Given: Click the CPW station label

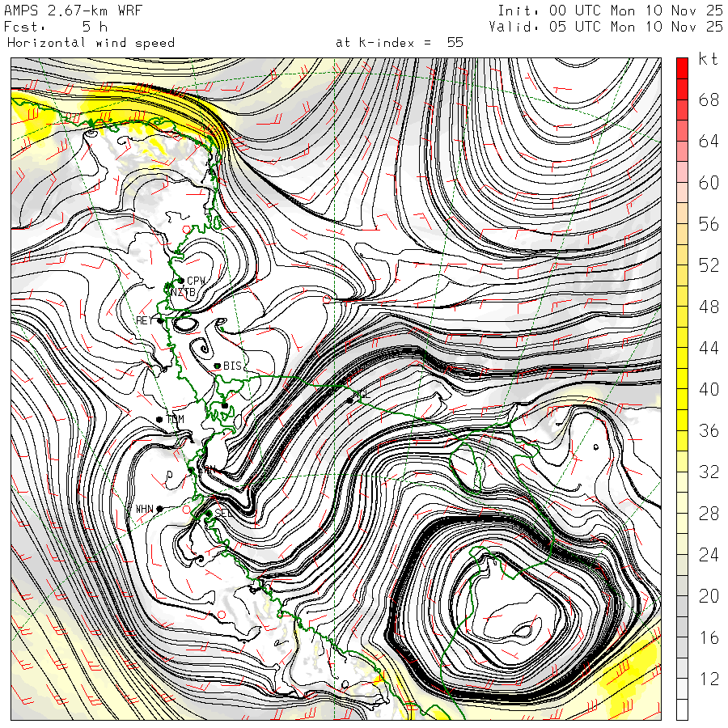Looking at the screenshot, I should point(196,281).
